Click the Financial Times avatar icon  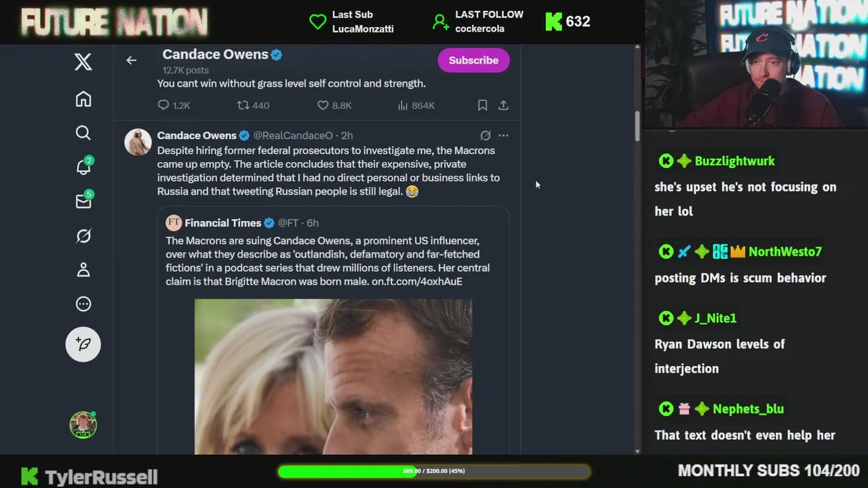174,222
